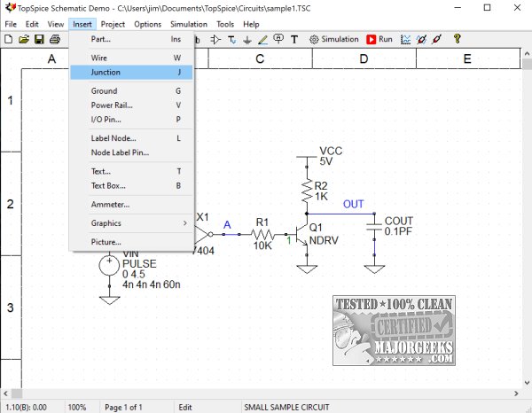The width and height of the screenshot is (532, 413).
Task: Open the Tools menu
Action: coord(225,25)
